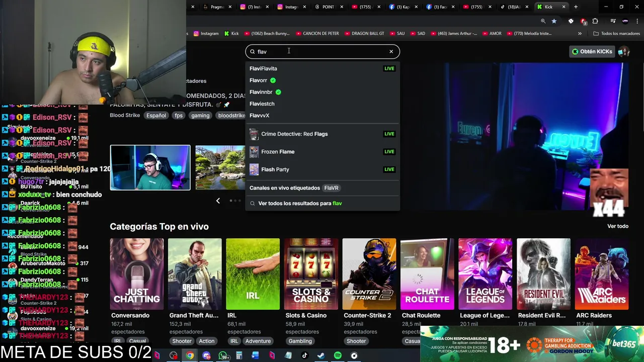Switch to the (7) Instagram browser tab
The image size is (644, 362).
tap(254, 7)
